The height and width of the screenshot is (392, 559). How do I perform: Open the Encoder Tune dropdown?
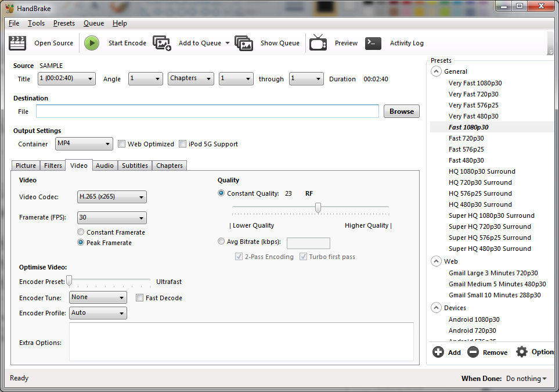tap(98, 297)
